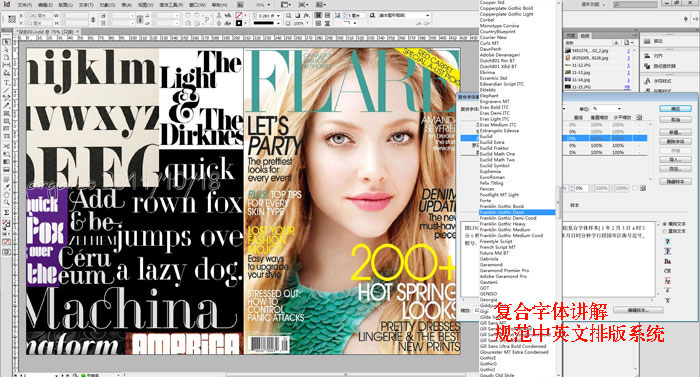Open the stroke weight 0.283 dropdown
This screenshot has height=377, width=700.
278,16
